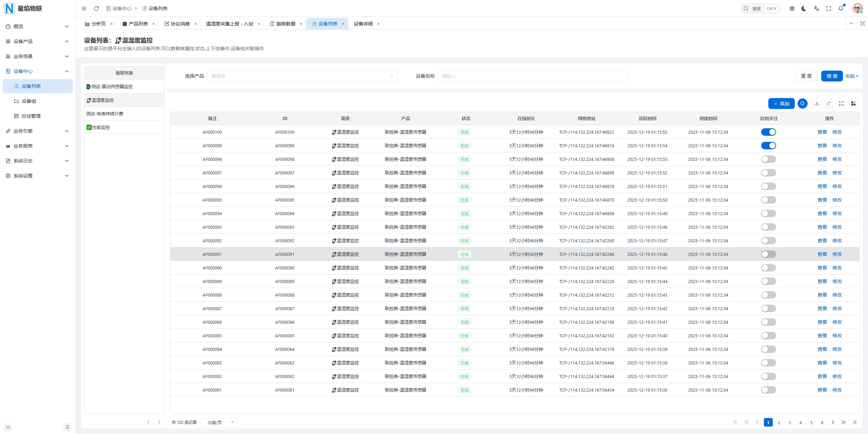The height and width of the screenshot is (434, 868).
Task: Go to page 3 in pagination
Action: (790, 422)
